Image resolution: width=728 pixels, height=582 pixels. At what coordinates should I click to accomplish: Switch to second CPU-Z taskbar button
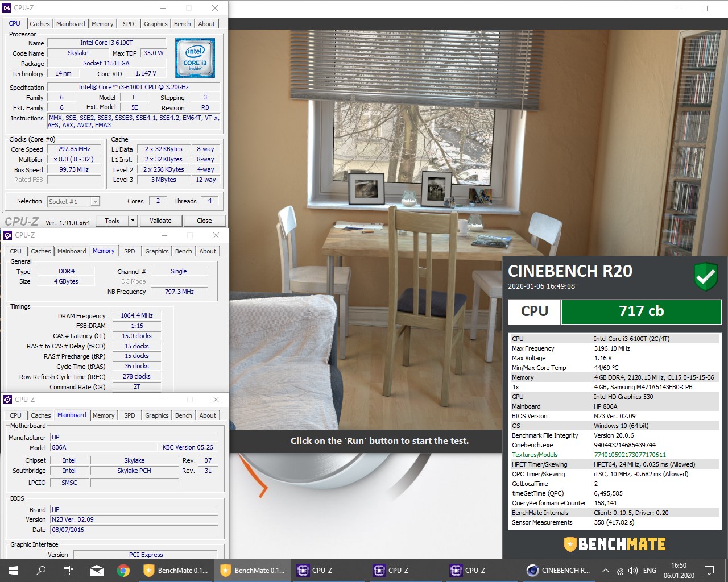click(405, 571)
